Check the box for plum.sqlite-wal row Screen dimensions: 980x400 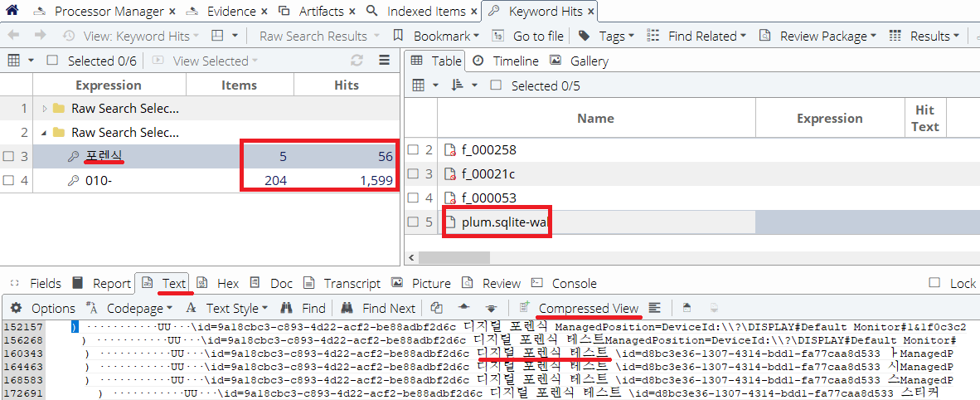[413, 222]
